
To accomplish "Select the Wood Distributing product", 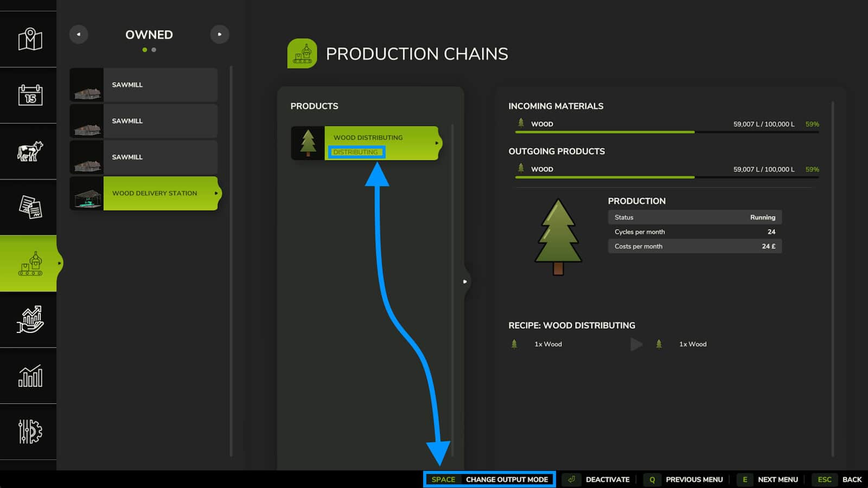I will click(366, 143).
